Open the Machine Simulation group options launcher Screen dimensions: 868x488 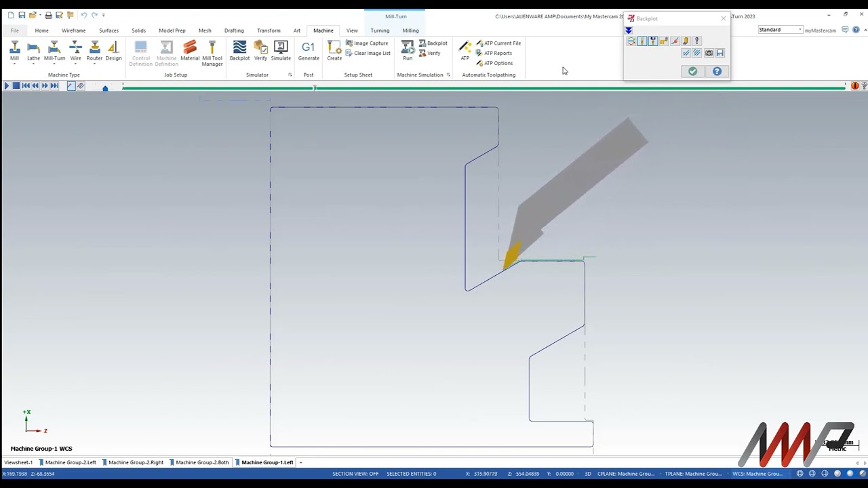coord(448,75)
